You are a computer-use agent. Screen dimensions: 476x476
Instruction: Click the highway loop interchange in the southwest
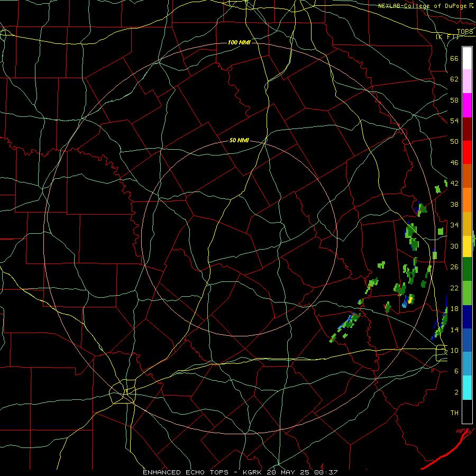pos(123,391)
